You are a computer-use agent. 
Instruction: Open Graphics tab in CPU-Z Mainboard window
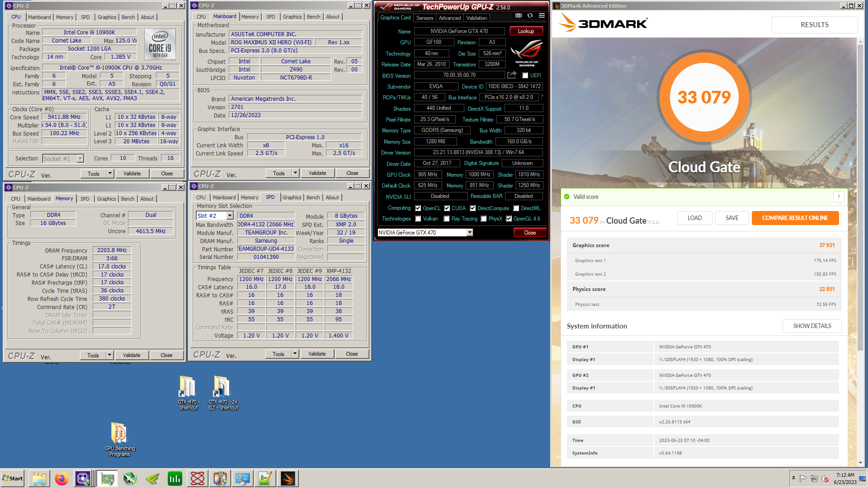292,17
